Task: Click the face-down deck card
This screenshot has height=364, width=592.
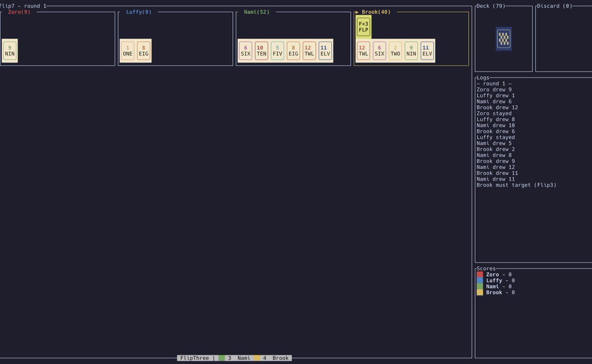Action: (x=504, y=38)
